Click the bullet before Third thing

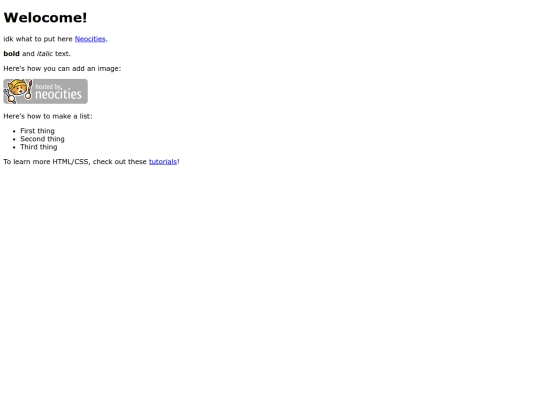[14, 147]
